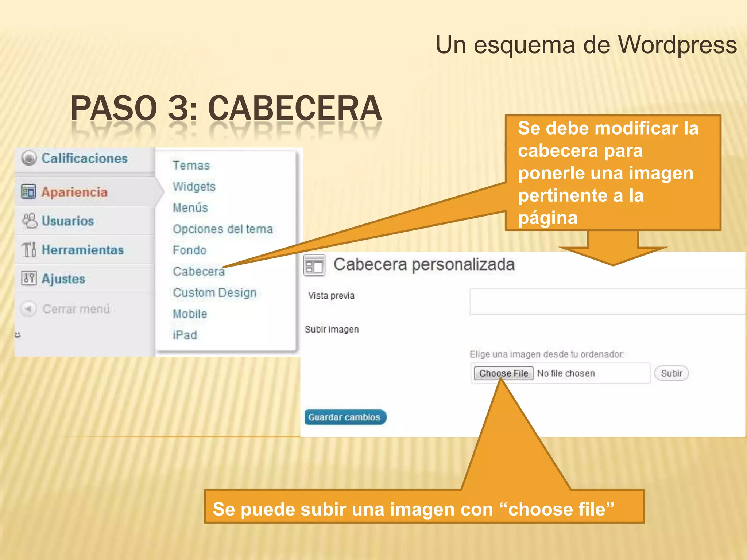Click 'Elige una imagen desde tu ordenador' text

tap(547, 354)
